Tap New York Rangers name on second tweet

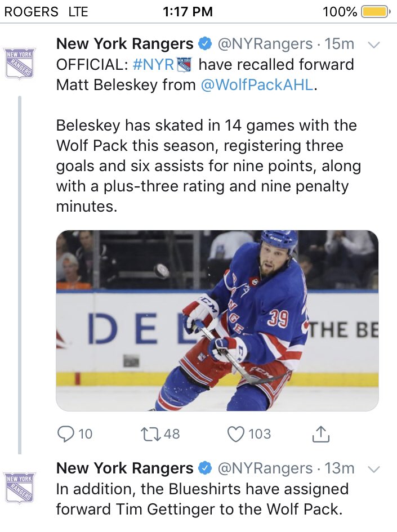tap(124, 468)
